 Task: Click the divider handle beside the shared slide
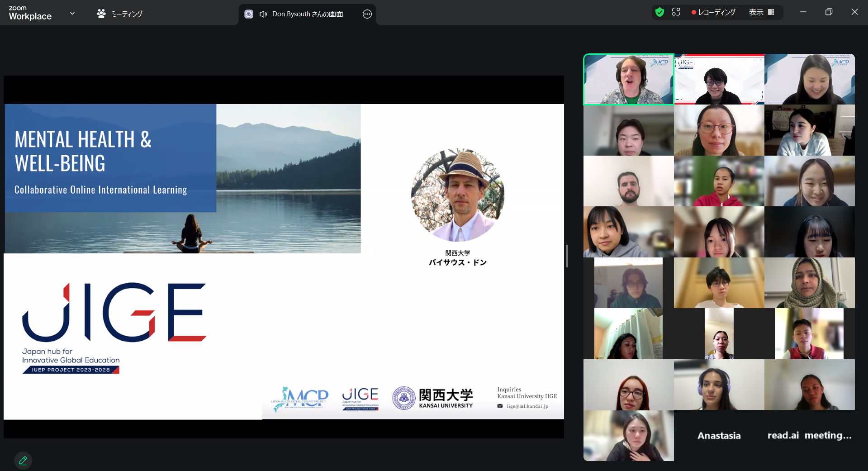coord(567,256)
